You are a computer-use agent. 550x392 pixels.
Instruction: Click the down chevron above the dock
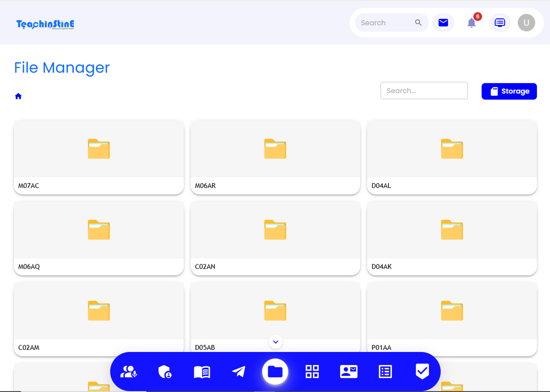[x=276, y=342]
